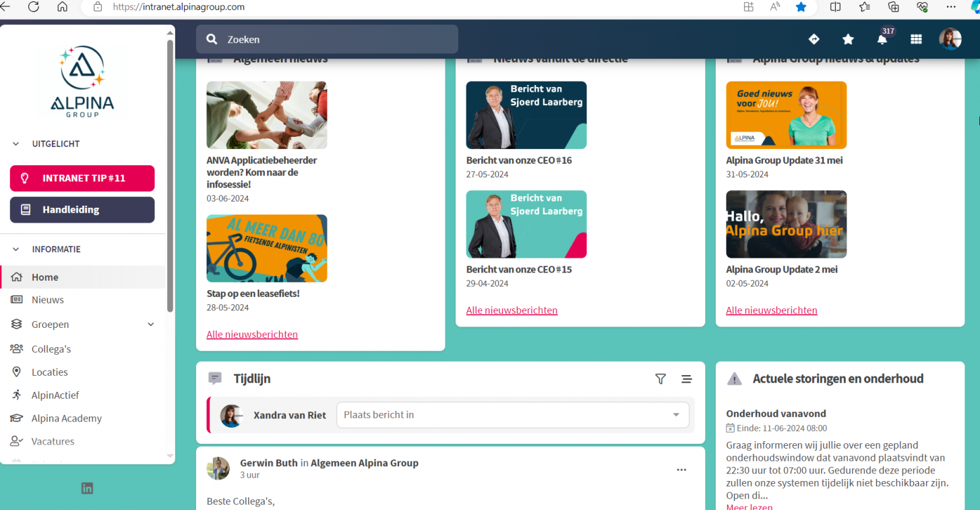The image size is (980, 510).
Task: Select AlpinActief in the sidebar
Action: point(56,395)
